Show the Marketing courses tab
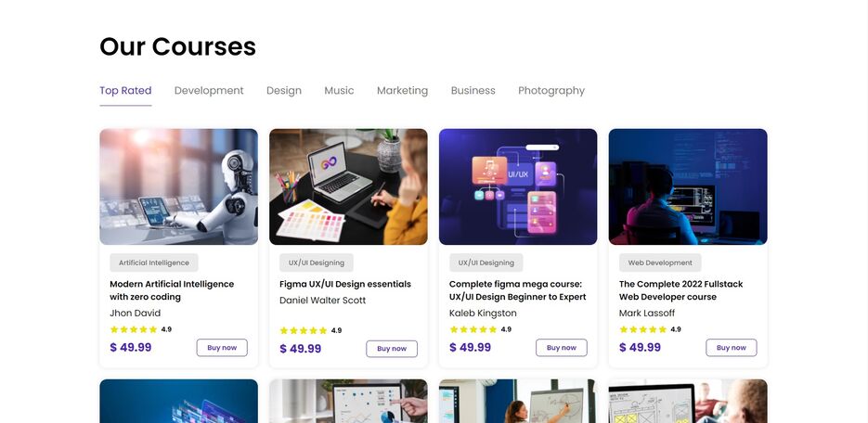This screenshot has height=423, width=868. 403,91
